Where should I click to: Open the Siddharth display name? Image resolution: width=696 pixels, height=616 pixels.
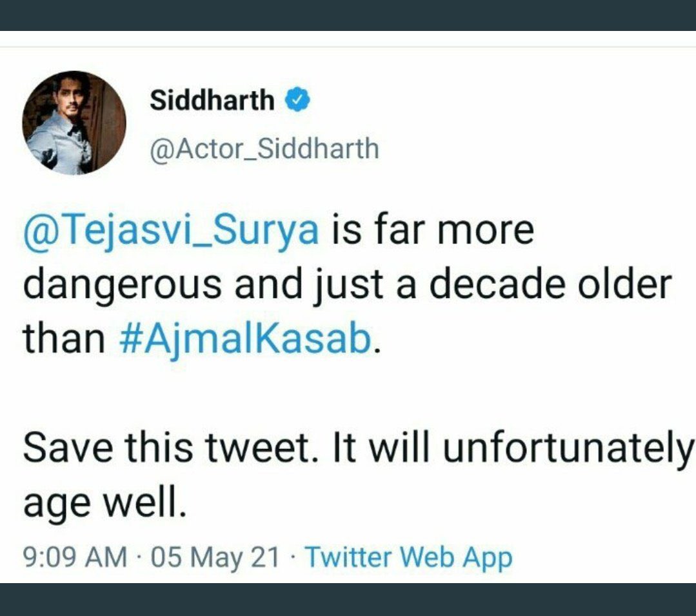tap(212, 101)
